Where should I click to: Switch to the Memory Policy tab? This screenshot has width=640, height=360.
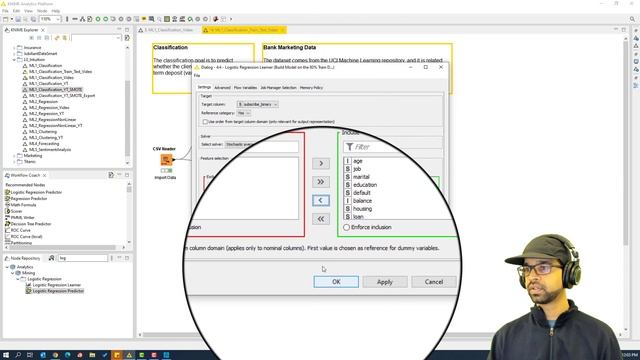coord(311,87)
